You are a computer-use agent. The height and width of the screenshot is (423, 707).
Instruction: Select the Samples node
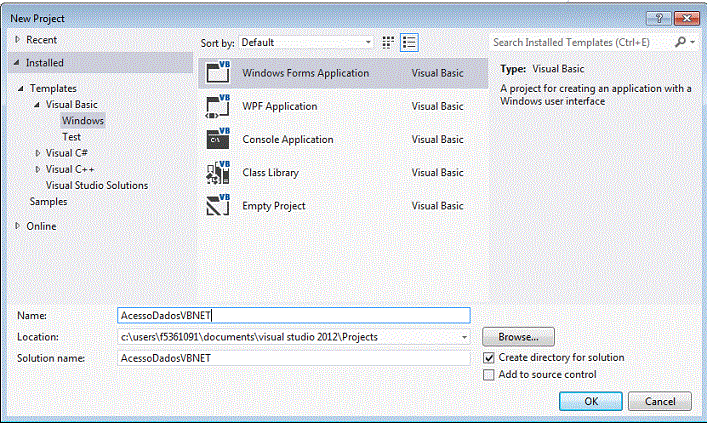tap(48, 202)
